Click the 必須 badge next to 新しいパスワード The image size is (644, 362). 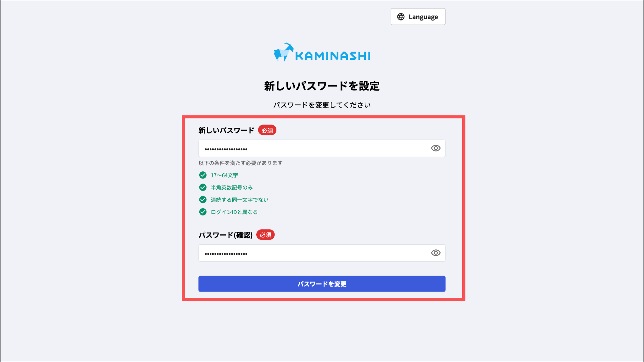coord(267,130)
